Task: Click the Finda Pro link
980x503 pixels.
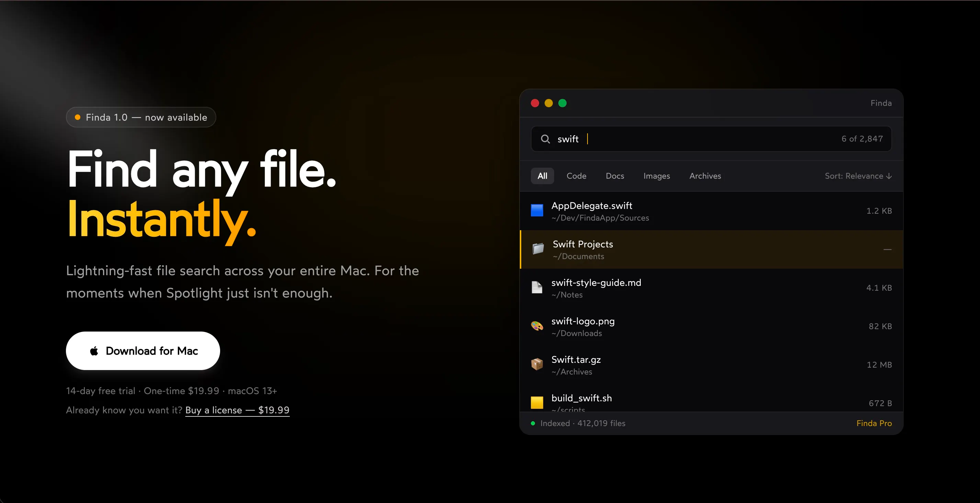Action: tap(874, 423)
